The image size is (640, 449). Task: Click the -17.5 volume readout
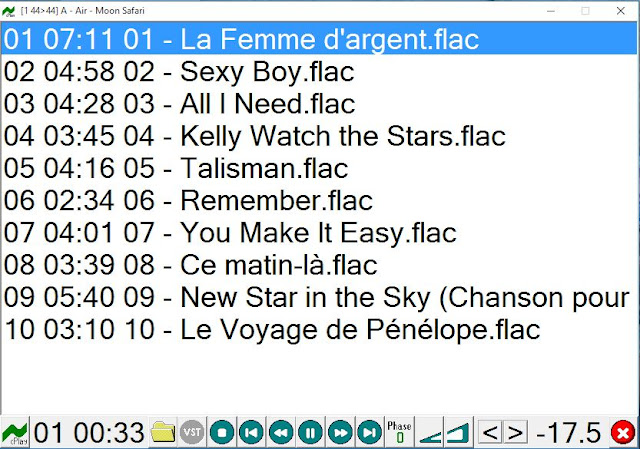click(569, 432)
